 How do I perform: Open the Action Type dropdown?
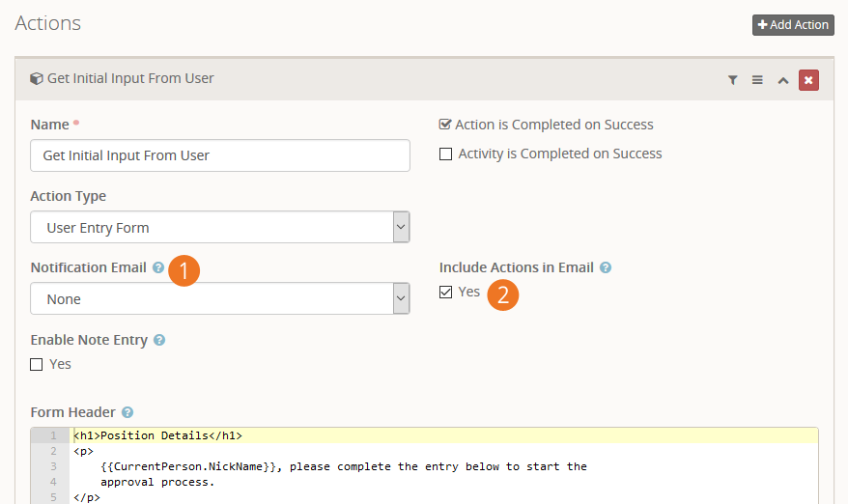pos(220,227)
